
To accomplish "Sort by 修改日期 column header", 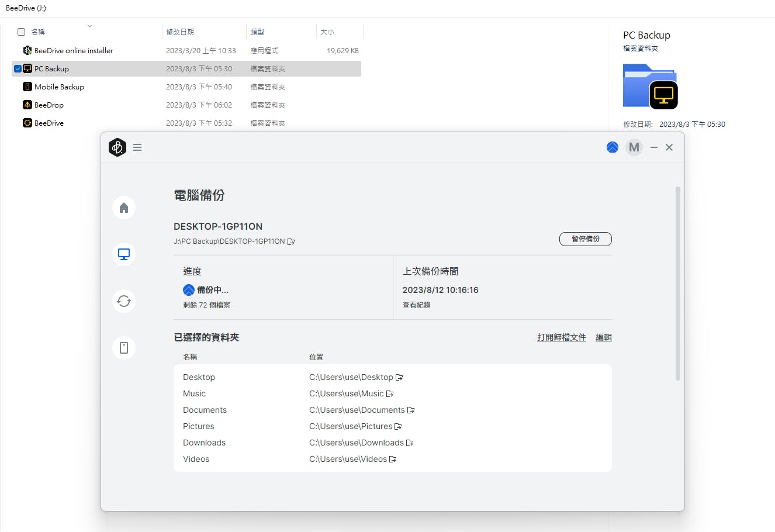I will [180, 32].
